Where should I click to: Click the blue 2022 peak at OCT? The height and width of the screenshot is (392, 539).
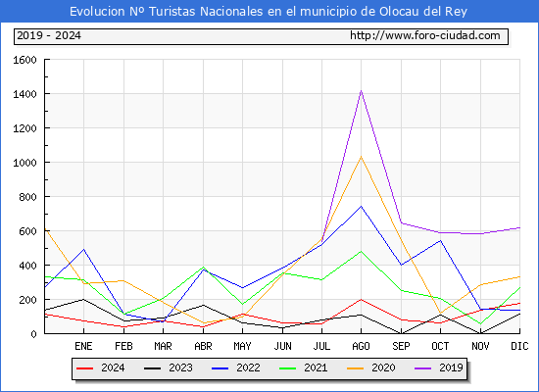pos(440,240)
